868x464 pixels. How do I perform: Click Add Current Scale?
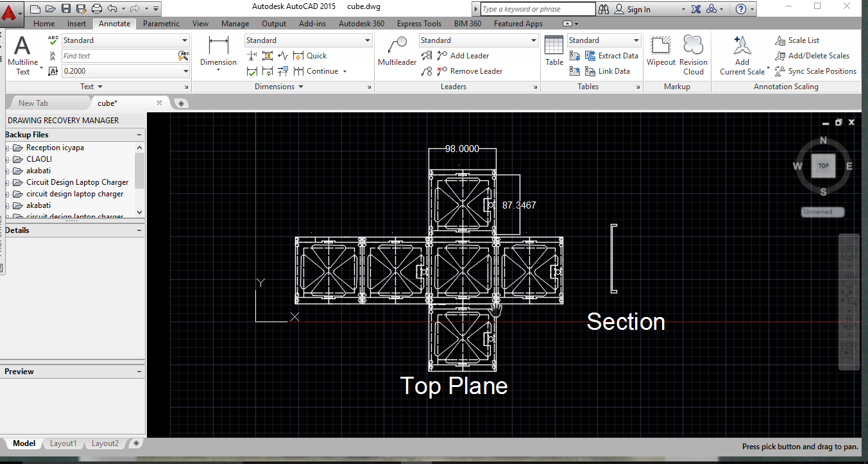tap(742, 56)
